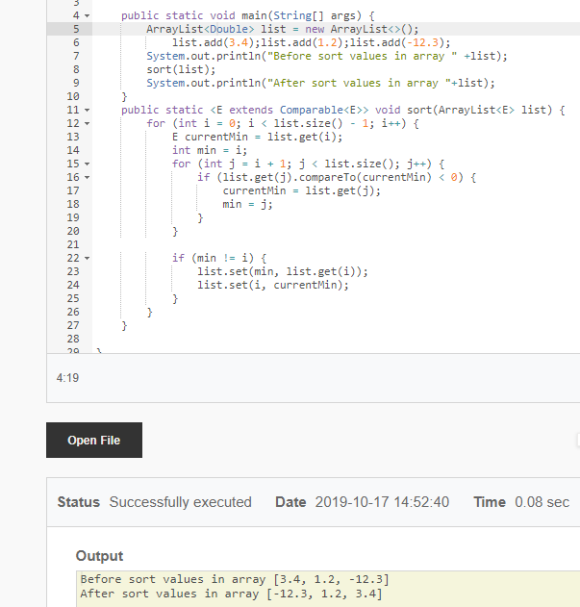This screenshot has width=580, height=607.
Task: Collapse outer for loop fold arrow at line 12
Action: click(x=87, y=123)
